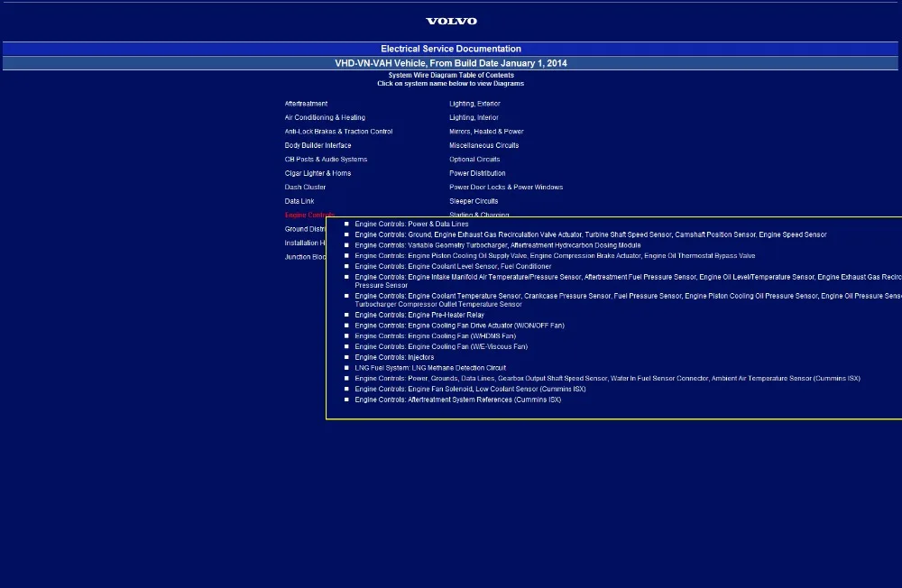Open the Body Builder Interface link
902x588 pixels.
318,145
